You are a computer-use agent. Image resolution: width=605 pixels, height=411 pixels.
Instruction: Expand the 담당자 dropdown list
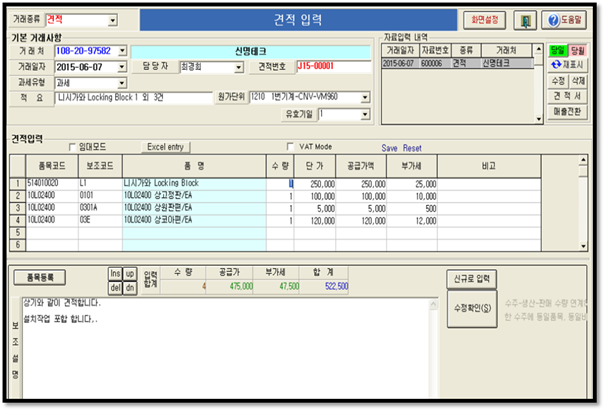[x=239, y=67]
